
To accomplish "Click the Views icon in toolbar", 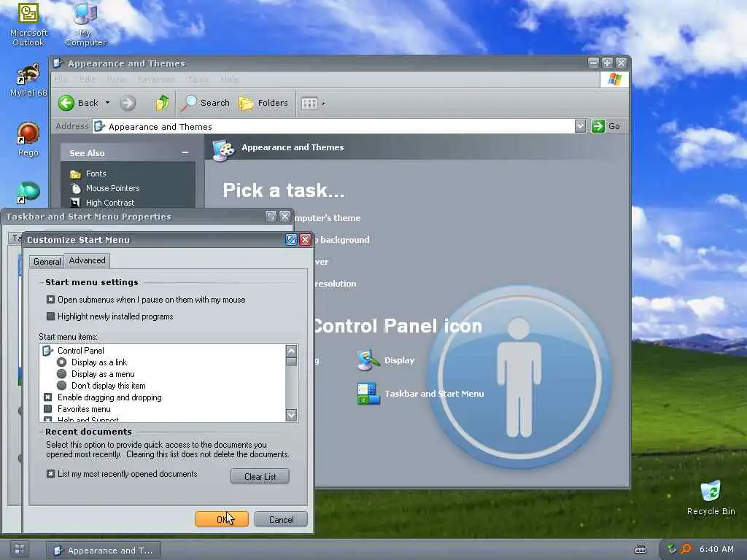I will click(x=309, y=104).
